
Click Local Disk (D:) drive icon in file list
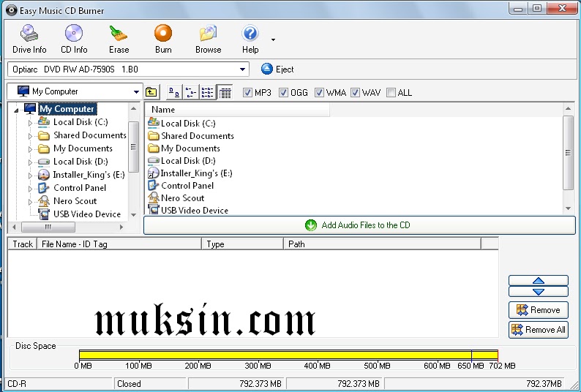pos(154,161)
